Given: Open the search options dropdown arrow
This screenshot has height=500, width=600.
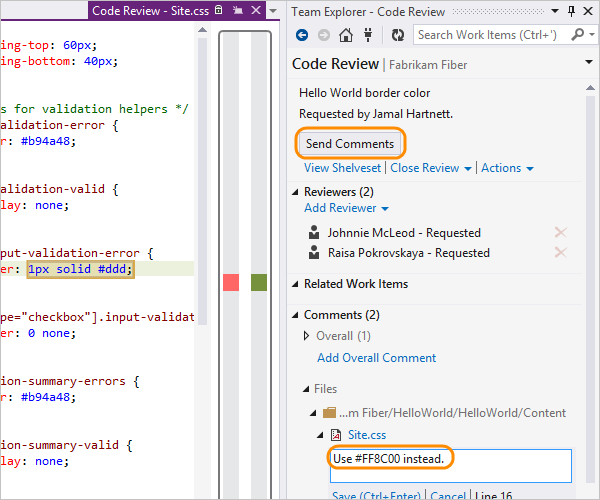Looking at the screenshot, I should click(592, 34).
